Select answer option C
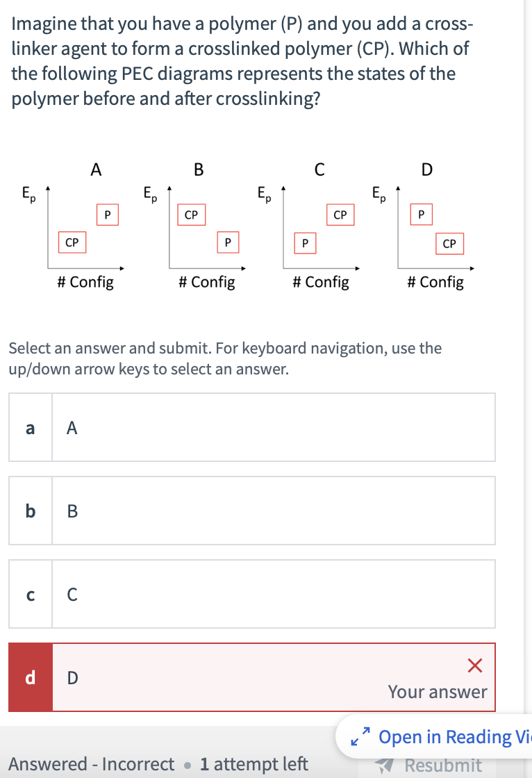This screenshot has height=778, width=532. (x=252, y=594)
